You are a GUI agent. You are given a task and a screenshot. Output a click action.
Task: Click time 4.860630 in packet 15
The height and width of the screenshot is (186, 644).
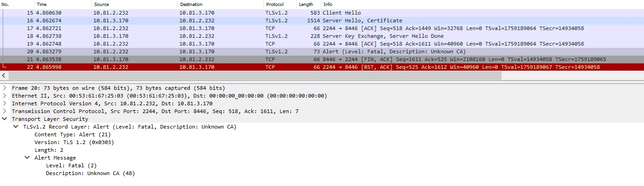49,13
